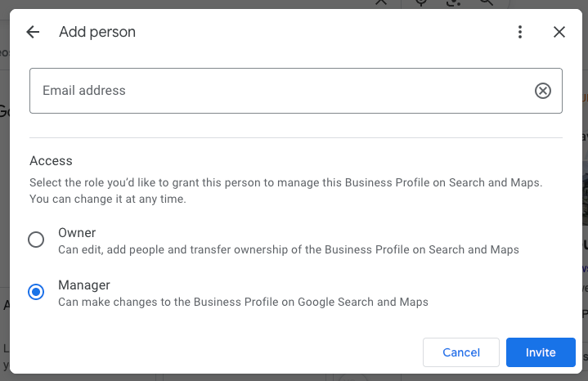Cancel adding a person
This screenshot has height=381, width=588.
460,352
